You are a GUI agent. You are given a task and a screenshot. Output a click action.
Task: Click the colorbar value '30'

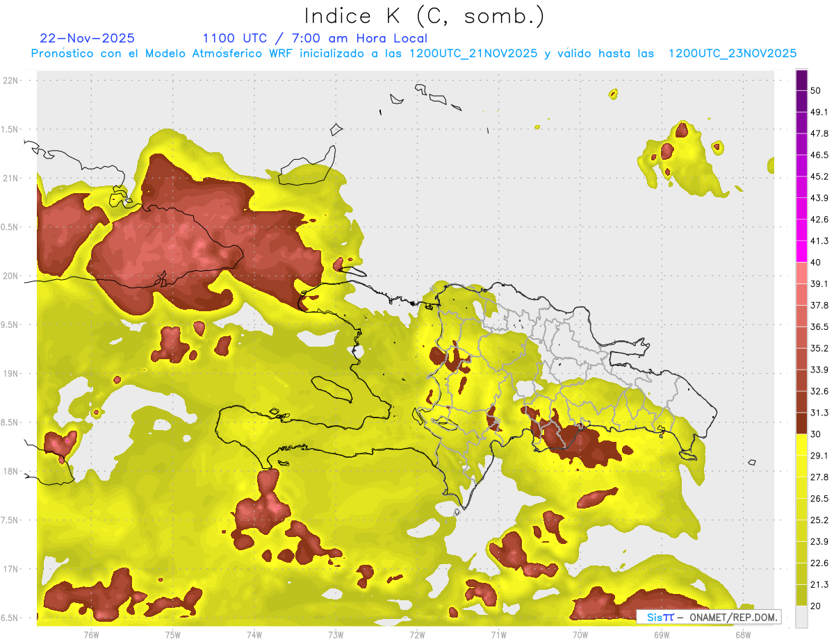tap(817, 434)
